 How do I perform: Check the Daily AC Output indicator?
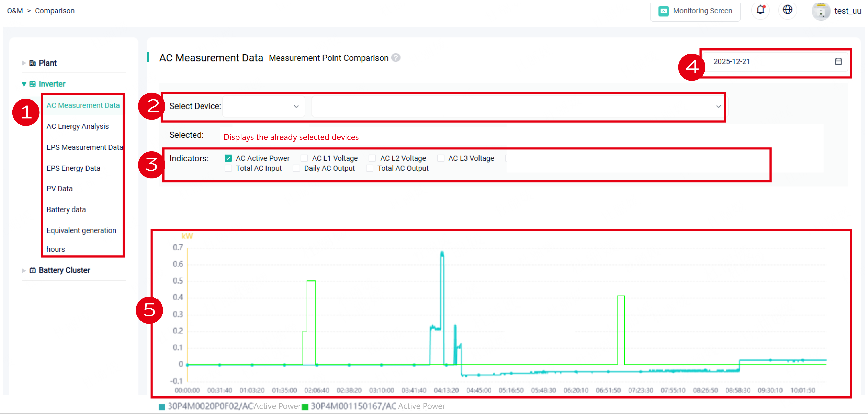[296, 168]
